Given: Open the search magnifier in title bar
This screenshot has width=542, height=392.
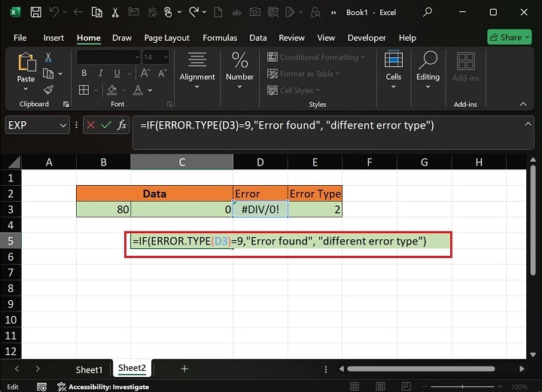Looking at the screenshot, I should tap(428, 13).
